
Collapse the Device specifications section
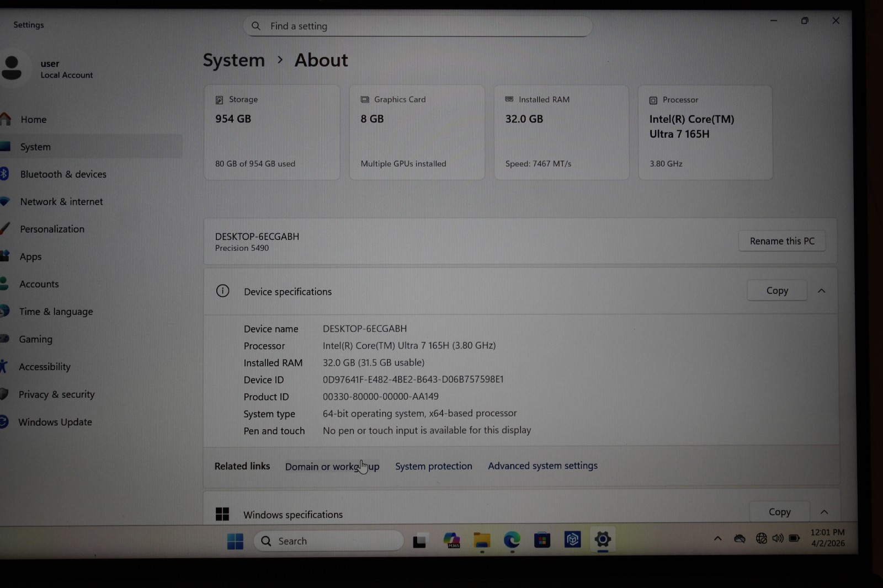point(822,291)
